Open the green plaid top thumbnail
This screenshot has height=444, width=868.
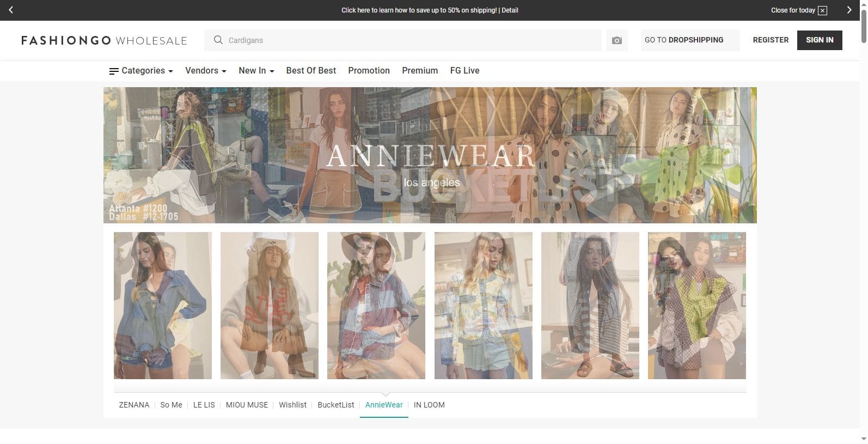[697, 306]
